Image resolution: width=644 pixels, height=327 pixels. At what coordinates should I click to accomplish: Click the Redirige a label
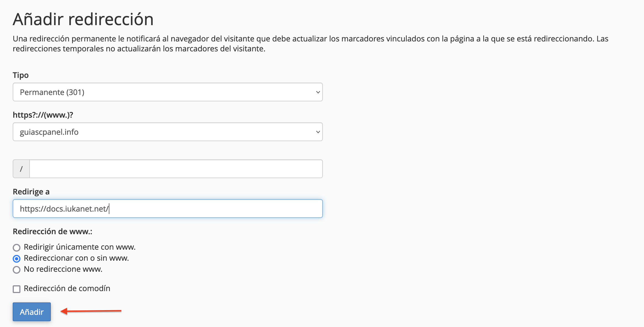(x=31, y=192)
